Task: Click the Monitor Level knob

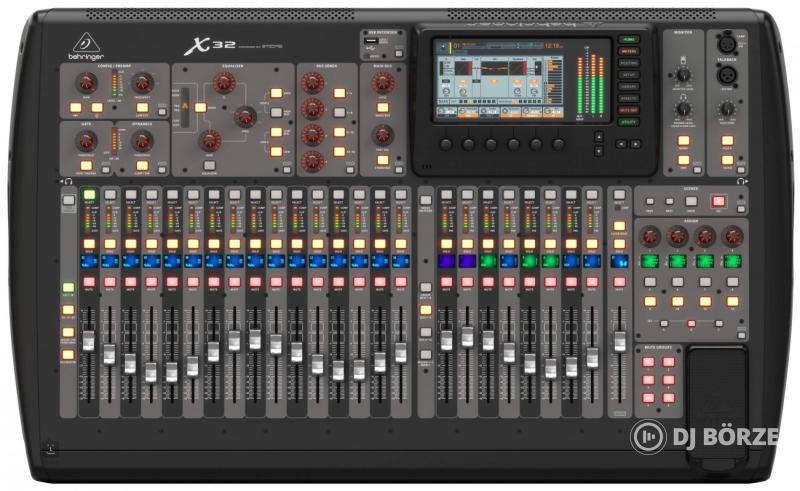Action: click(683, 75)
